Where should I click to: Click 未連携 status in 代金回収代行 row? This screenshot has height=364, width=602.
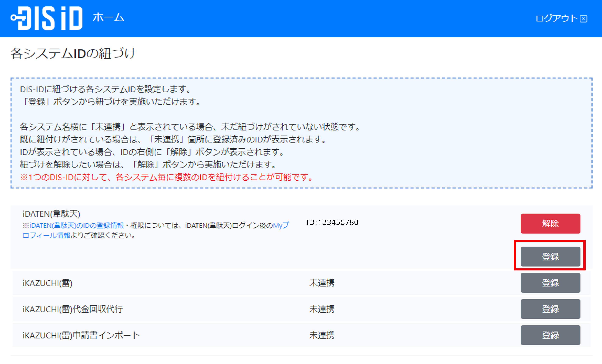pyautogui.click(x=322, y=309)
